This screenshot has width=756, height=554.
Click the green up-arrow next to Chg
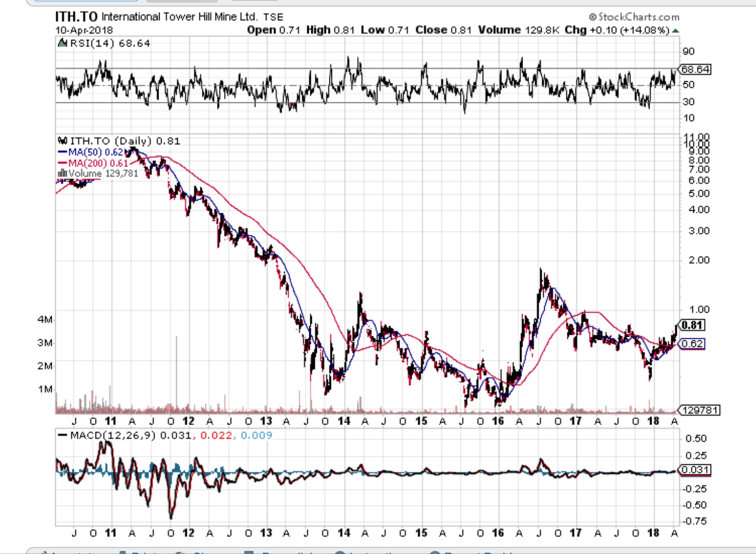675,31
